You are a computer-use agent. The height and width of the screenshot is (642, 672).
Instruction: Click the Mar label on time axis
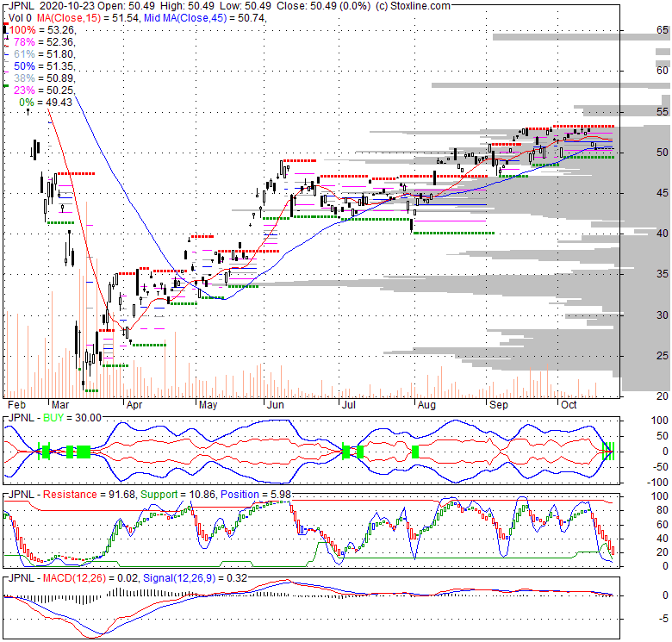pyautogui.click(x=60, y=405)
